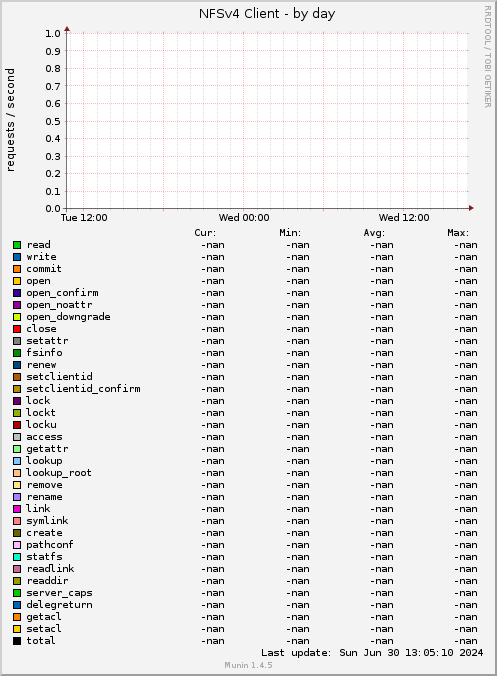Click the cyan swatch beside statfs
This screenshot has width=497, height=676.
17,557
